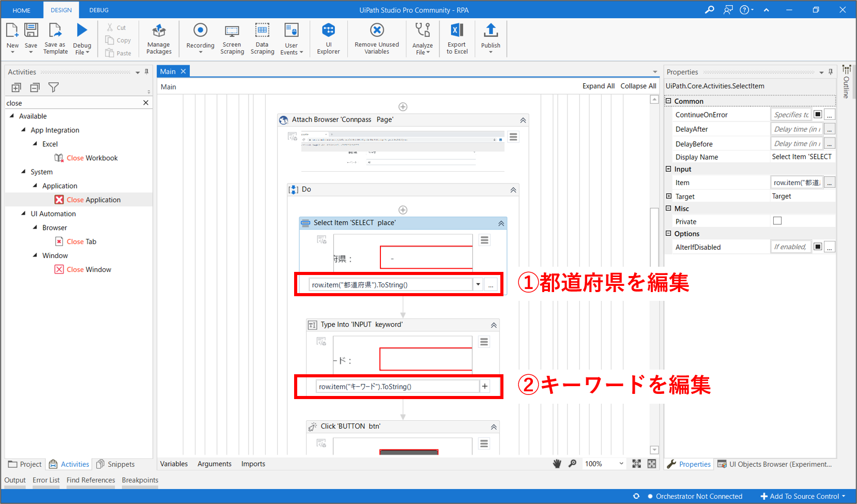Toggle the ContinueOnError checkbox in Properties
The height and width of the screenshot is (504, 857).
(x=818, y=115)
